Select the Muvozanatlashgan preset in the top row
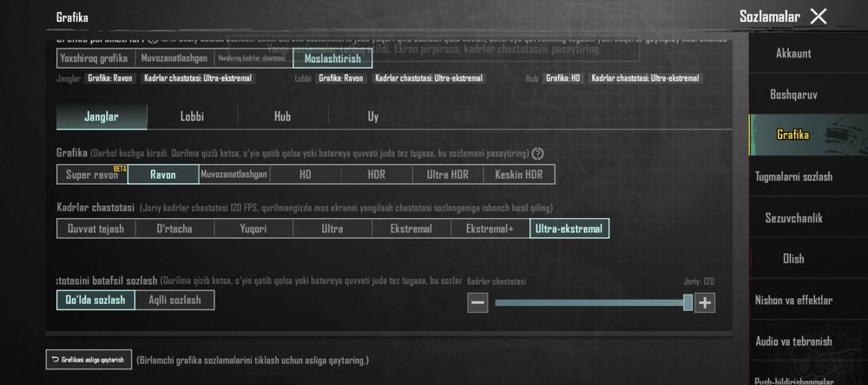Screen dimensions: 868x385 [x=174, y=58]
